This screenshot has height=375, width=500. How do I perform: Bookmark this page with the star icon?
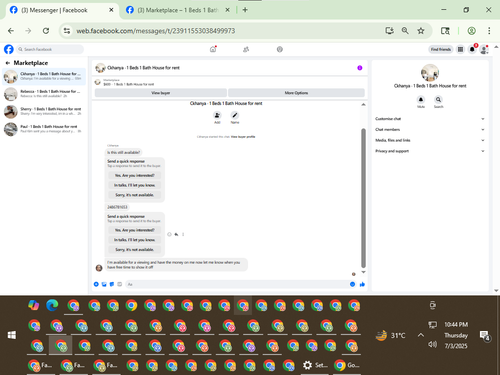(421, 31)
